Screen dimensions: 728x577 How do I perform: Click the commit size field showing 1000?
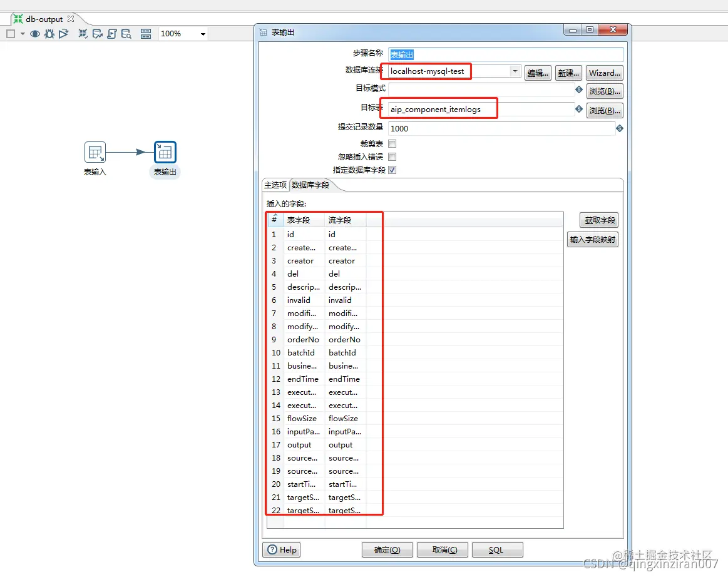(501, 128)
